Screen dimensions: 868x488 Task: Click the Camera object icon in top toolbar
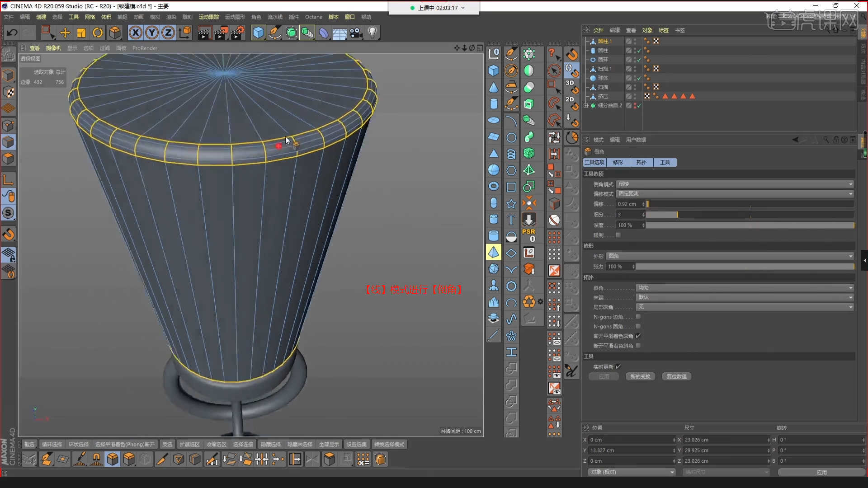point(356,33)
